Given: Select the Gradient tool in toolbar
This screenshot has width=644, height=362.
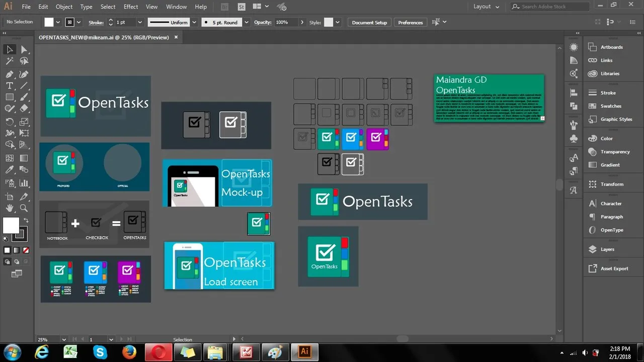Looking at the screenshot, I should (x=24, y=158).
